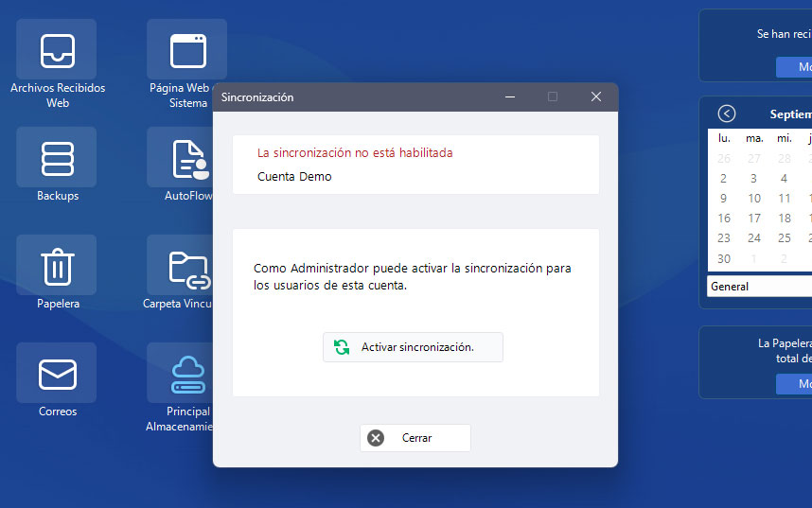Click blue button in Papelera notification card
Viewport: 812px width, 508px height.
[x=794, y=384]
